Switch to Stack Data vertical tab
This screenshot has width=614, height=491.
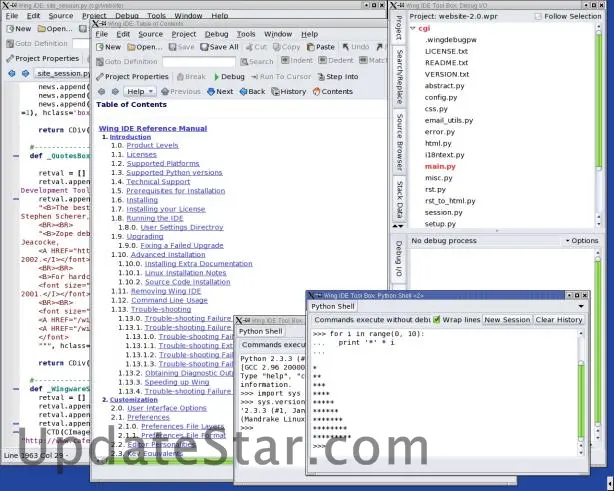point(399,199)
